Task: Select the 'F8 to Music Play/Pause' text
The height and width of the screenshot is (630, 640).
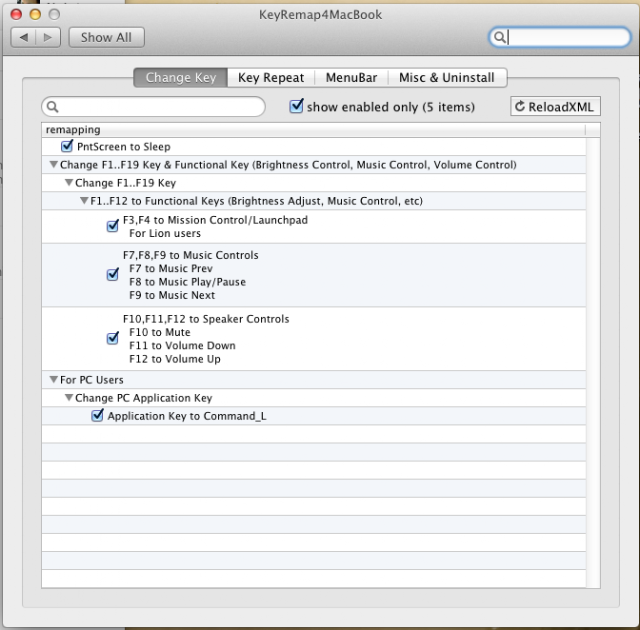Action: 187,282
